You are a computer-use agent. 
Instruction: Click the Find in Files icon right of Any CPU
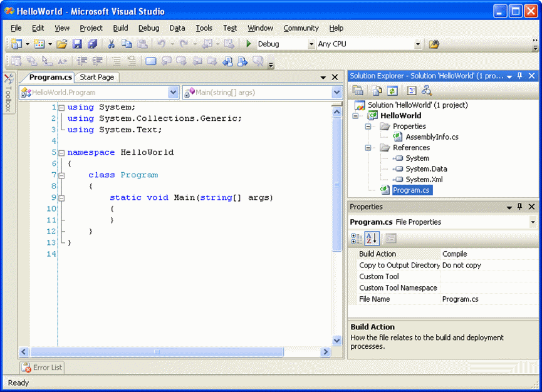click(x=434, y=44)
